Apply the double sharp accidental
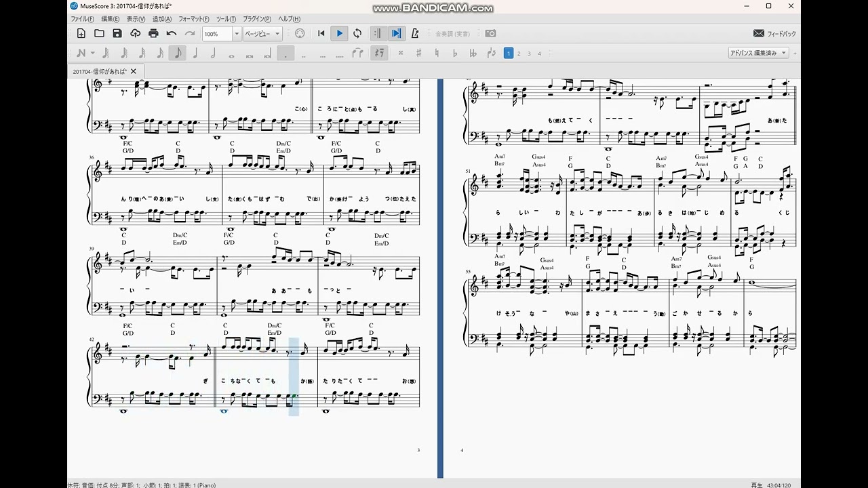This screenshot has width=868, height=488. (x=401, y=53)
